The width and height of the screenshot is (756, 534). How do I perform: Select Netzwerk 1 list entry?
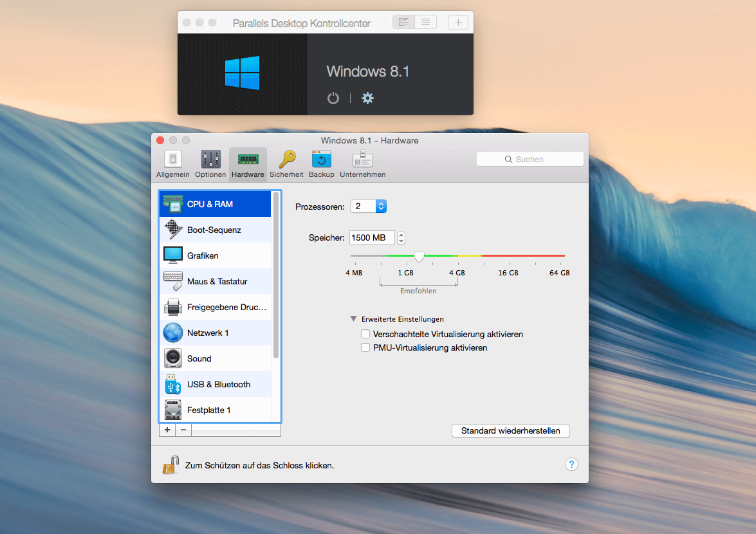pyautogui.click(x=216, y=333)
